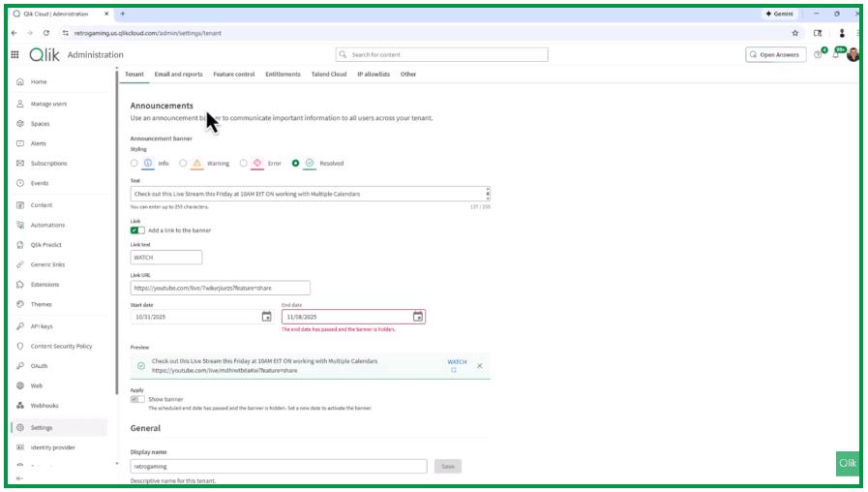Go back in the browser
The image size is (868, 492).
tap(15, 33)
